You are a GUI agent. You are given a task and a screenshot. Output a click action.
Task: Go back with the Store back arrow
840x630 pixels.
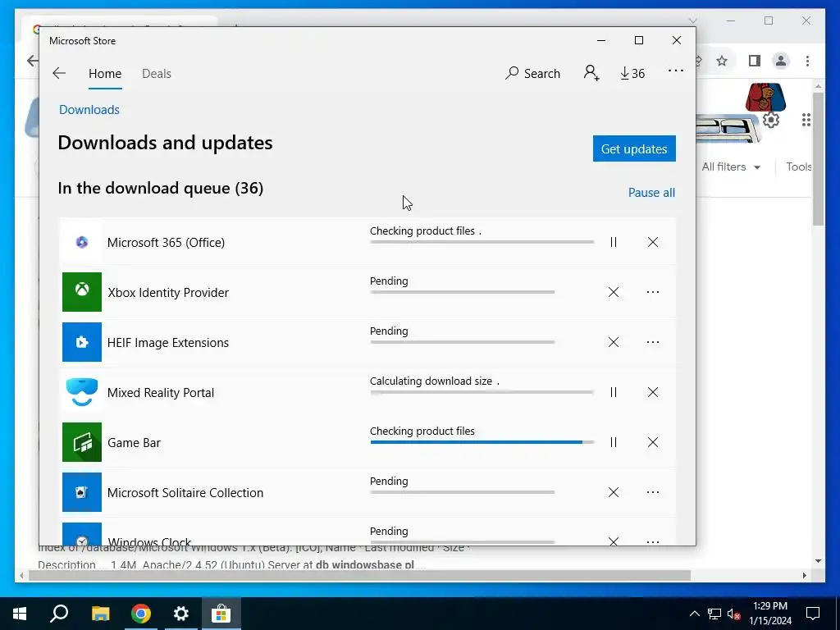(59, 73)
